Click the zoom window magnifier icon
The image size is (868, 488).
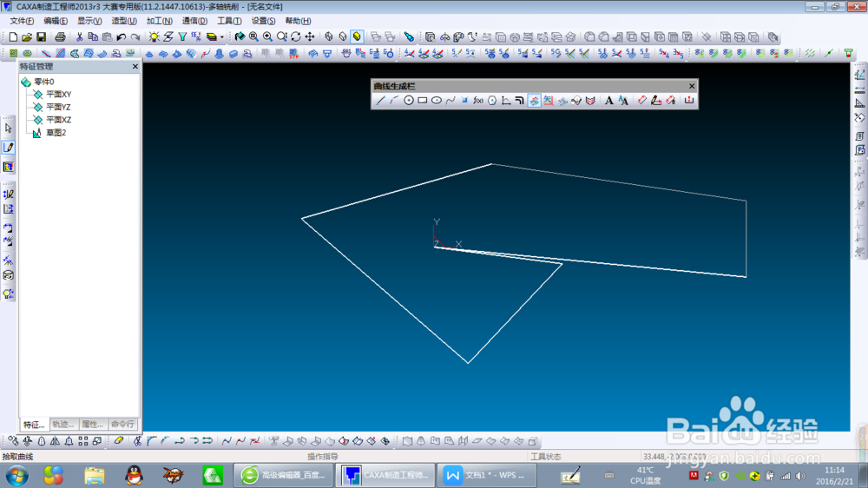(x=253, y=37)
